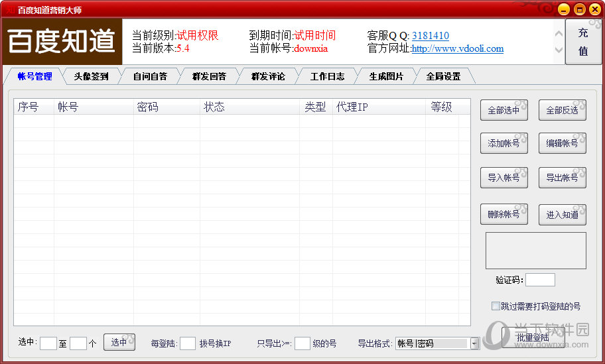Screen dimensions: 605x364
Task: Click the version number 5.4
Action: click(183, 48)
